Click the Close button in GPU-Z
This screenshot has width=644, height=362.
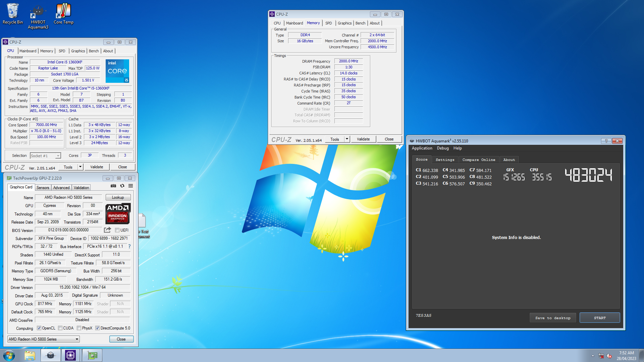[121, 339]
